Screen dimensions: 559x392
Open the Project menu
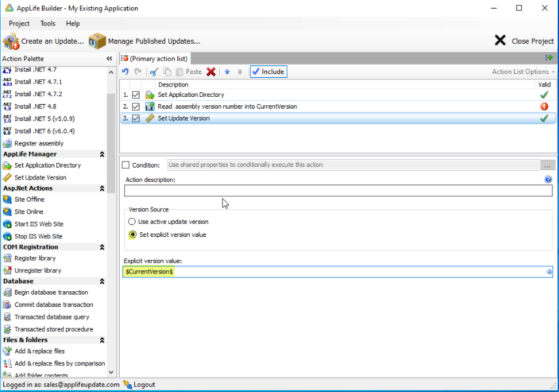[19, 24]
